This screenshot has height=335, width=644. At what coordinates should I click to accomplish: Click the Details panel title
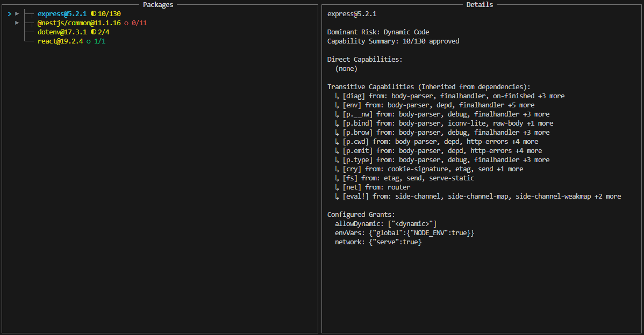click(480, 4)
